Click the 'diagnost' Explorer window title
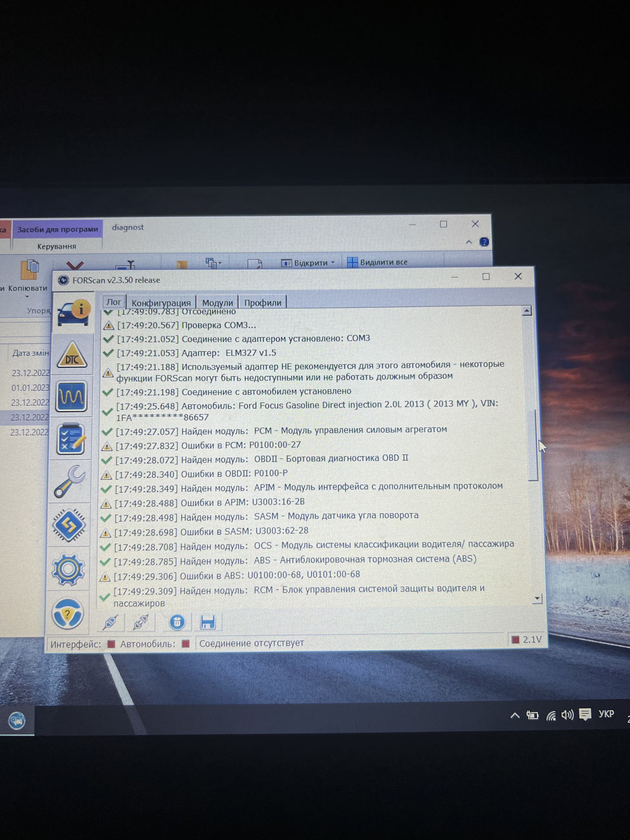The image size is (630, 840). (128, 227)
